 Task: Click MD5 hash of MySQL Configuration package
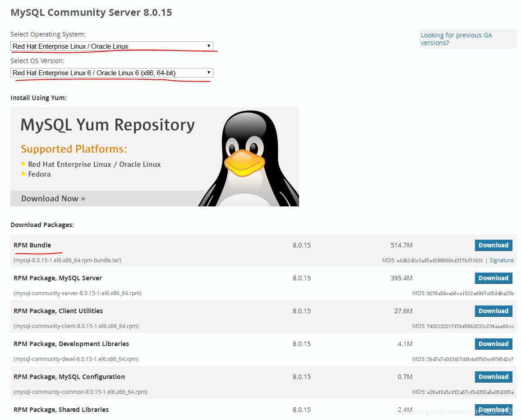pyautogui.click(x=470, y=392)
